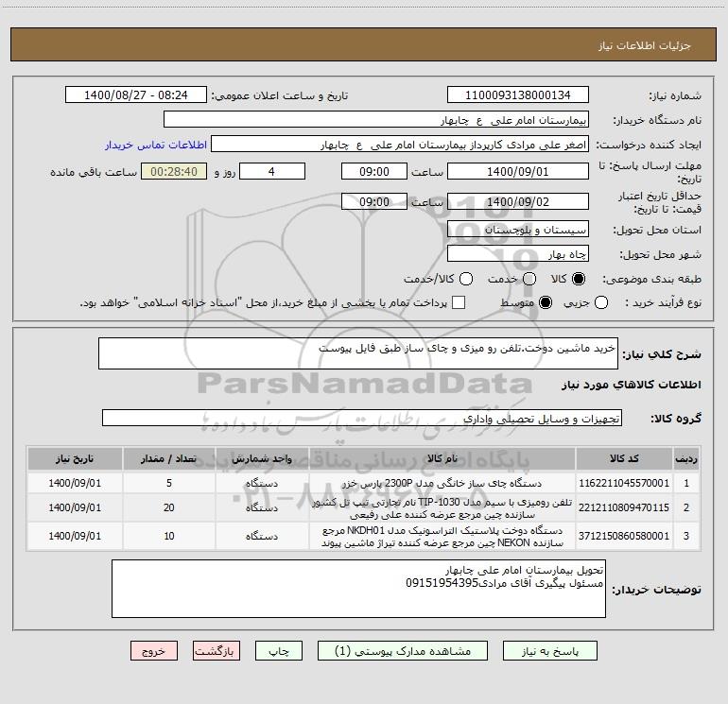
Task: Click the چاپ print button
Action: point(279,651)
